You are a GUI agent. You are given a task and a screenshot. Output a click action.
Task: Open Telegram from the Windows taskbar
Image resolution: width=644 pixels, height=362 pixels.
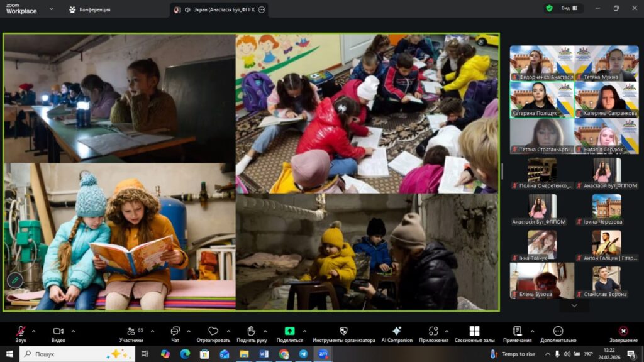303,354
